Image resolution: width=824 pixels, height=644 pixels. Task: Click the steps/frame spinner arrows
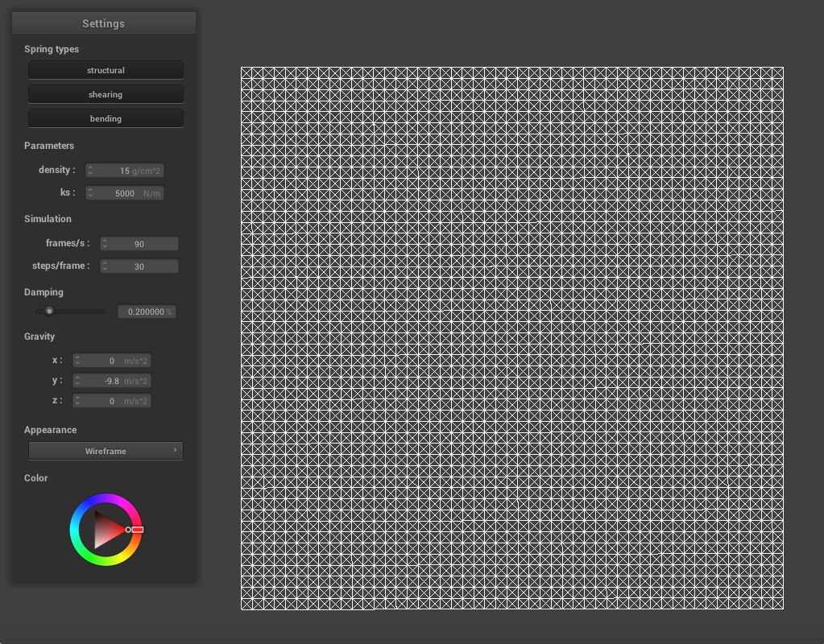tap(105, 266)
